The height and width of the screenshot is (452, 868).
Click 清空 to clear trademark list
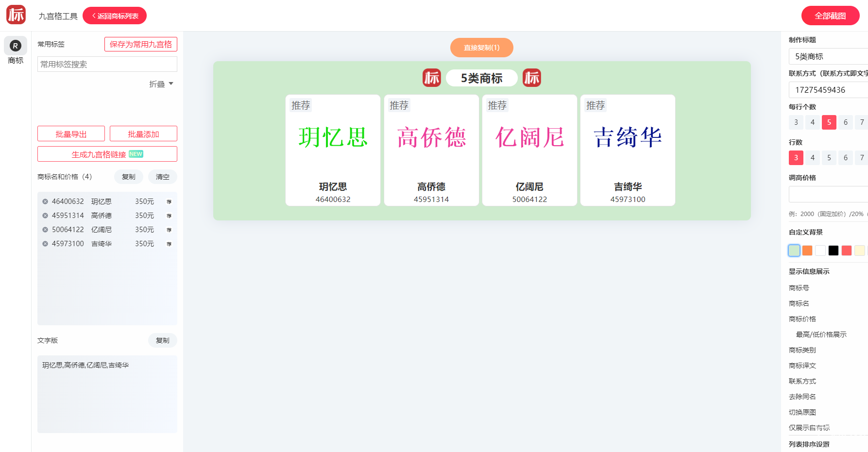[163, 177]
